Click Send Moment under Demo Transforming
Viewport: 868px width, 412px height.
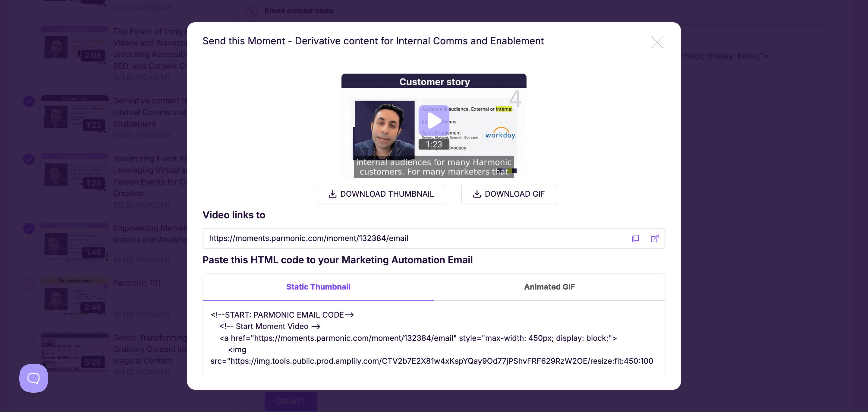click(x=142, y=372)
